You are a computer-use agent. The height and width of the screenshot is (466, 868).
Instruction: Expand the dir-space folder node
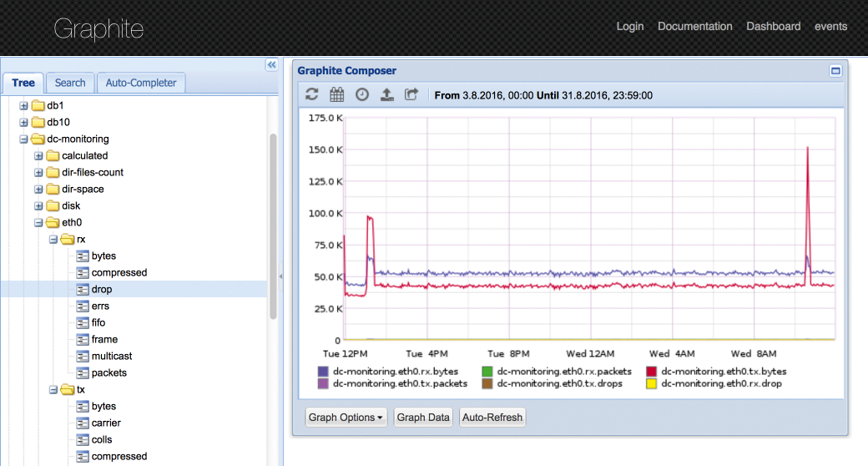click(38, 189)
